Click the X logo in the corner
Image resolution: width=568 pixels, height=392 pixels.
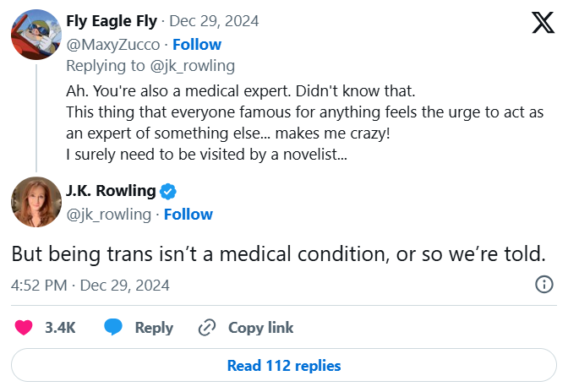(x=543, y=23)
